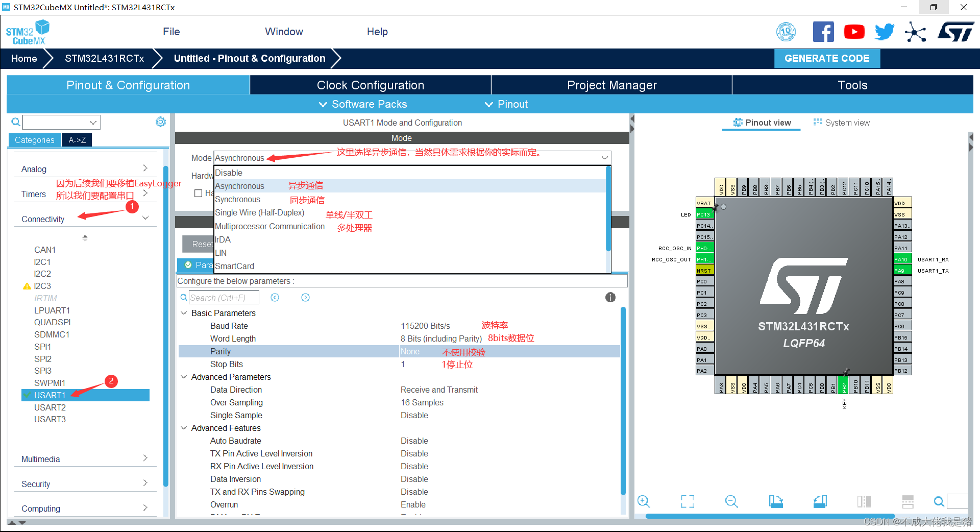Switch to System view

842,123
